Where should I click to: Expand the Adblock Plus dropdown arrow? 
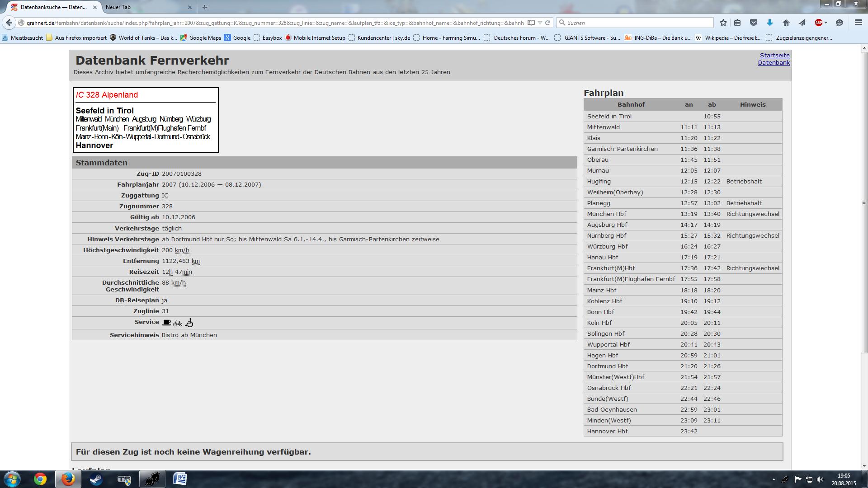826,23
